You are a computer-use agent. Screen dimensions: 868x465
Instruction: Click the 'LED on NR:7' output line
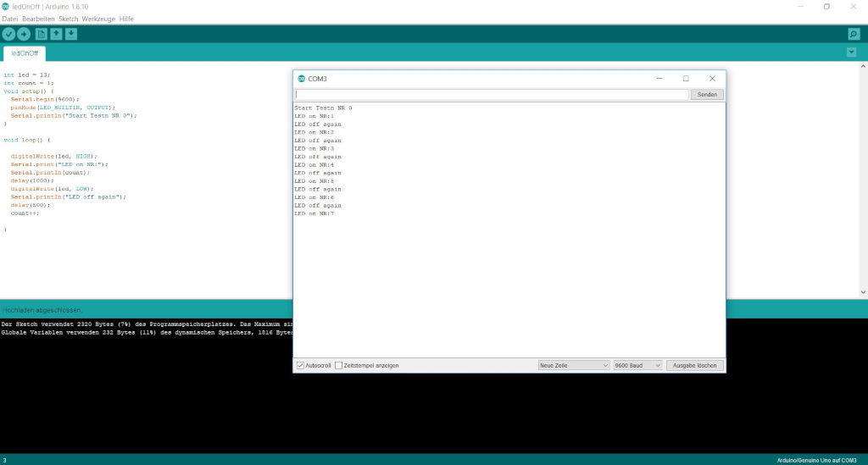(x=314, y=213)
